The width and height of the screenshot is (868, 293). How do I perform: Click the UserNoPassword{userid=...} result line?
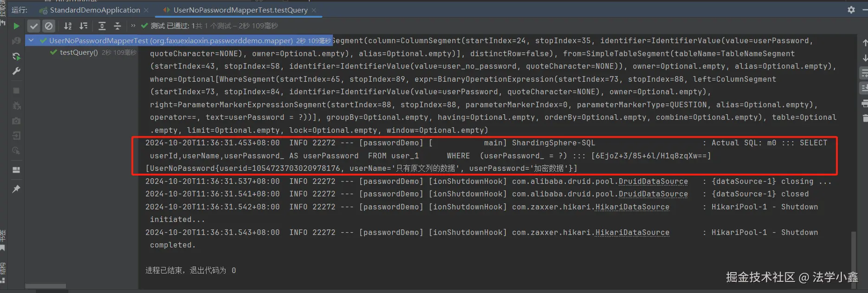point(361,169)
